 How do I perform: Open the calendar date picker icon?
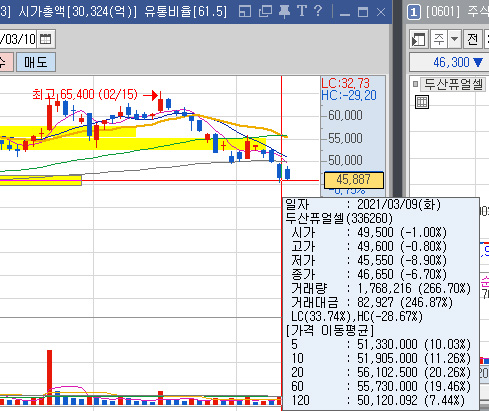(x=45, y=39)
